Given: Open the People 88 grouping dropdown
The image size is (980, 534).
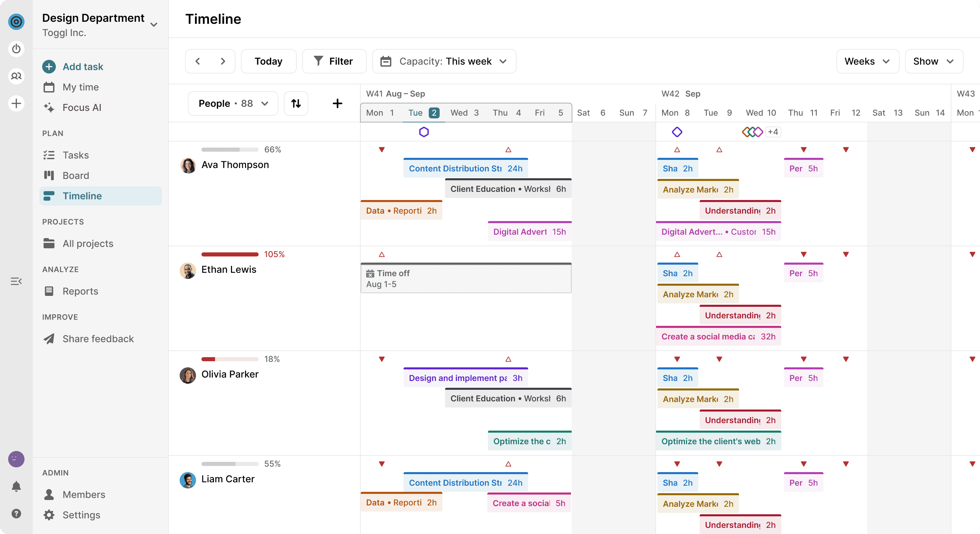Looking at the screenshot, I should [233, 103].
